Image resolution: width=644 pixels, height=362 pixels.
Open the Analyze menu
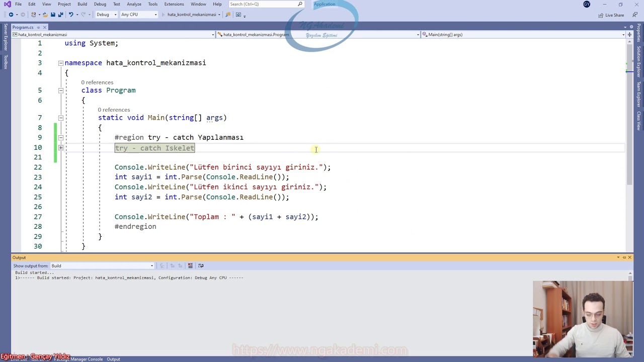tap(134, 4)
